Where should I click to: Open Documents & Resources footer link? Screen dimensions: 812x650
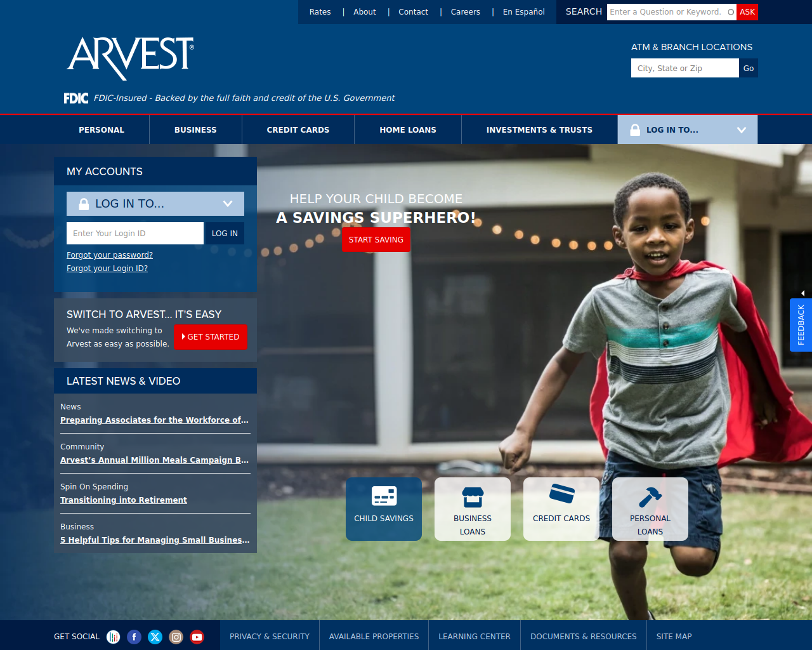(584, 637)
